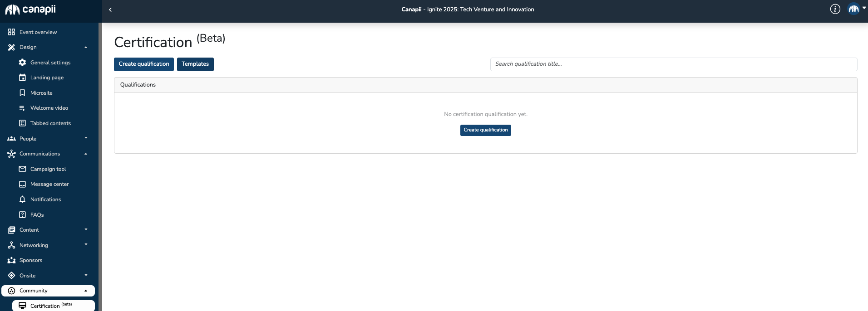
Task: Click the Canapii logo
Action: (x=30, y=10)
